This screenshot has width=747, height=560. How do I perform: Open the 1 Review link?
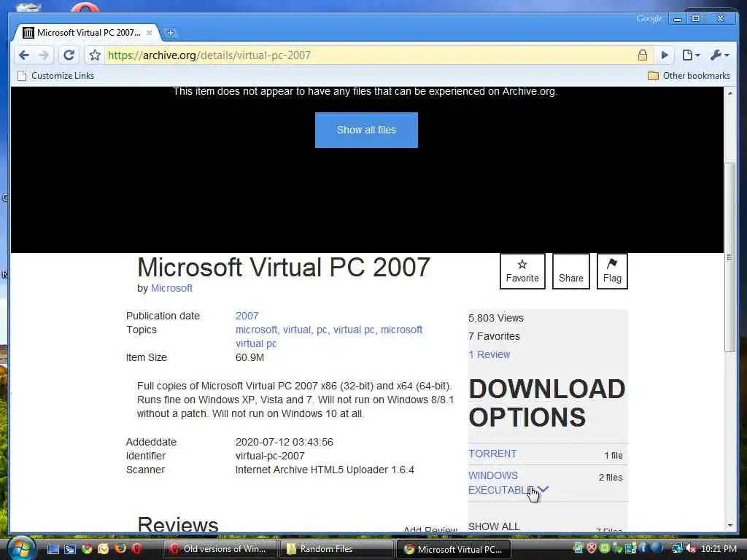point(489,354)
